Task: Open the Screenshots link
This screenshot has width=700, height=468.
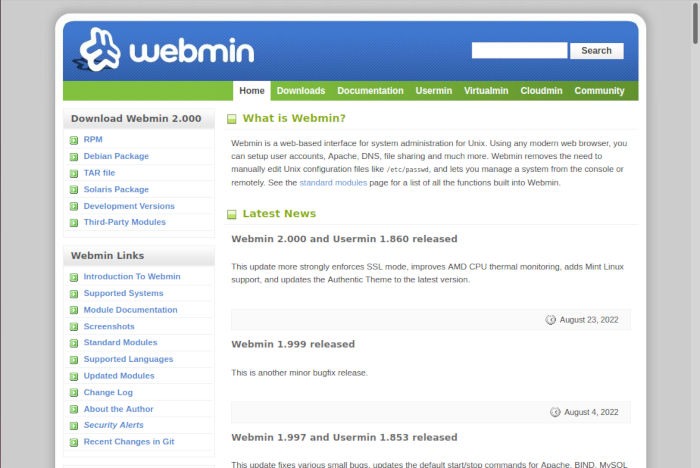Action: click(109, 326)
